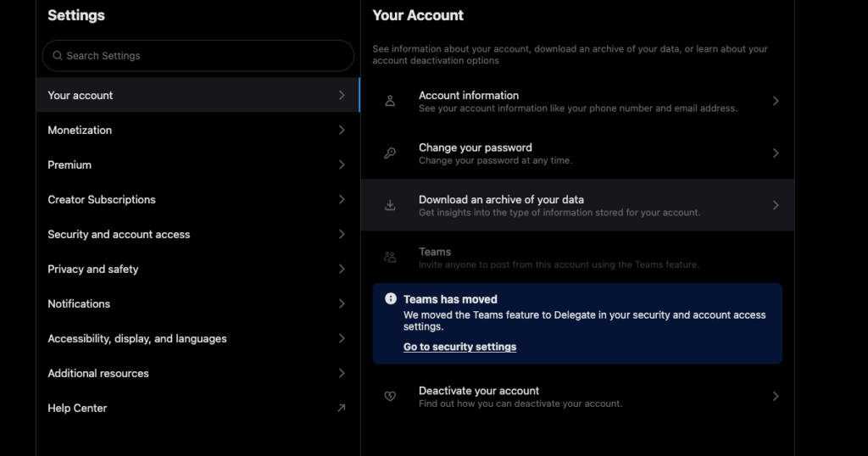Click 'Find out how you can deactivate' description
This screenshot has width=868, height=456.
coord(520,404)
